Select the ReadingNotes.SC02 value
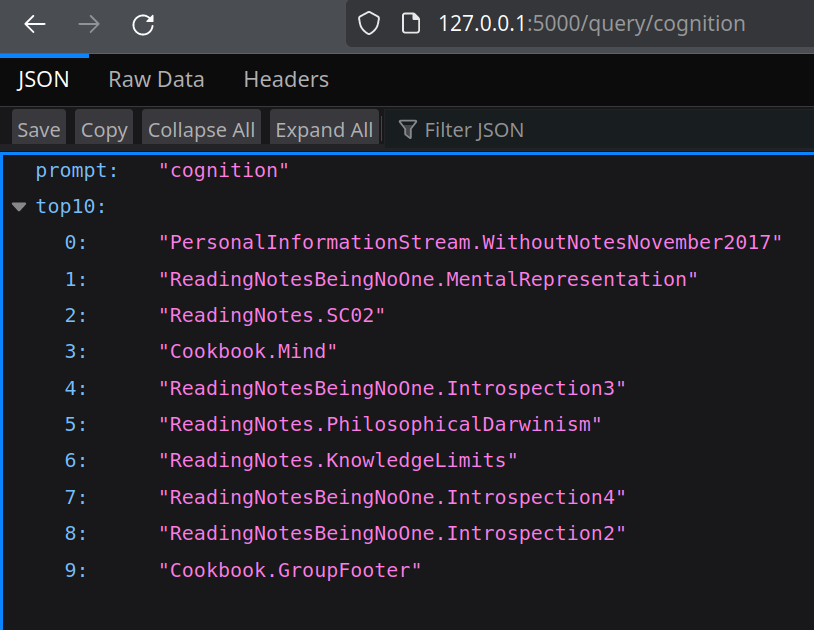The width and height of the screenshot is (814, 630). [272, 315]
